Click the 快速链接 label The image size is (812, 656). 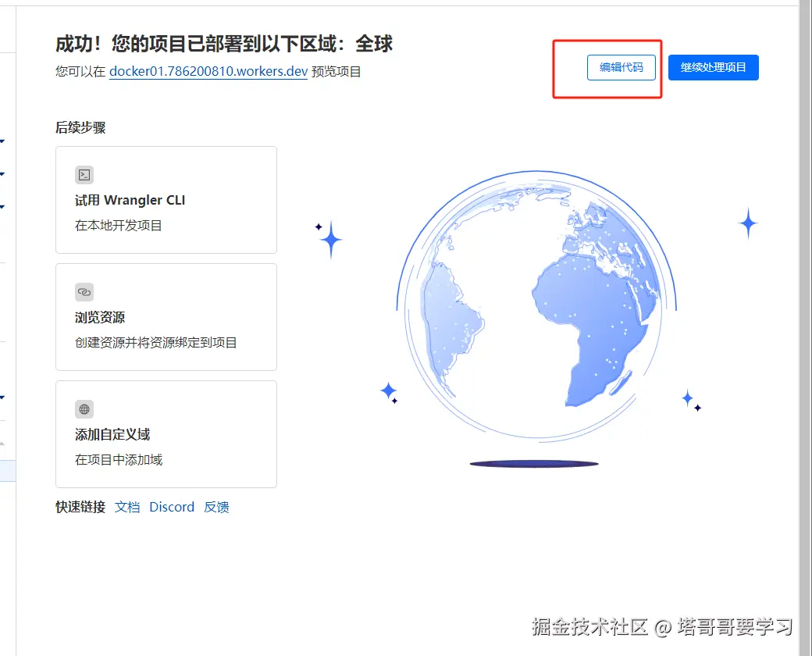point(80,507)
